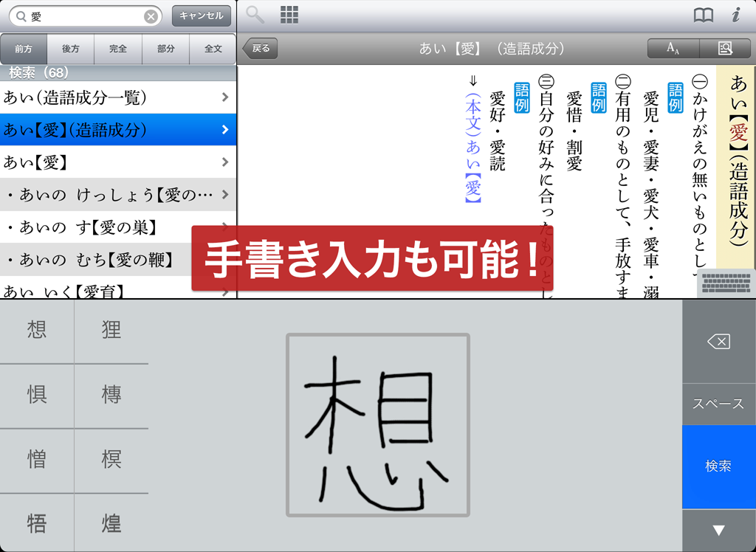Viewport: 756px width, 552px height.
Task: Select 後方 suffix match mode
Action: click(x=71, y=49)
